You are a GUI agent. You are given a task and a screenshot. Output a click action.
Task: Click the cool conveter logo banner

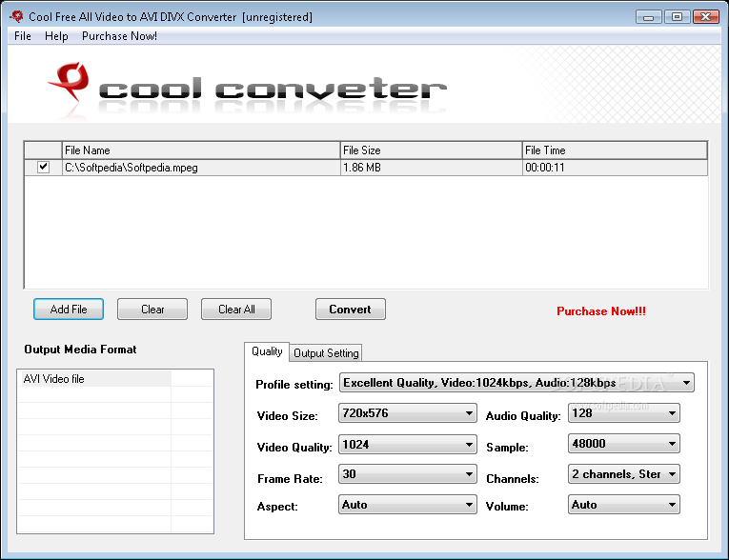[x=247, y=89]
